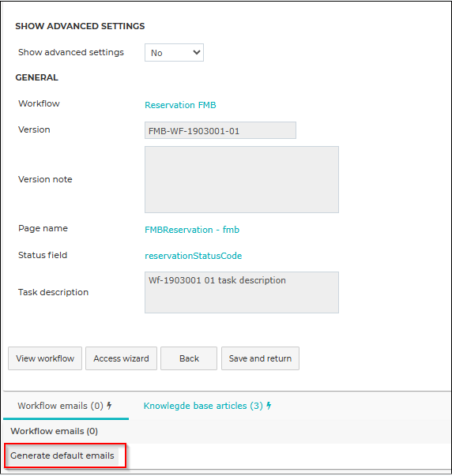
Task: Click the View workflow button
Action: coord(45,358)
